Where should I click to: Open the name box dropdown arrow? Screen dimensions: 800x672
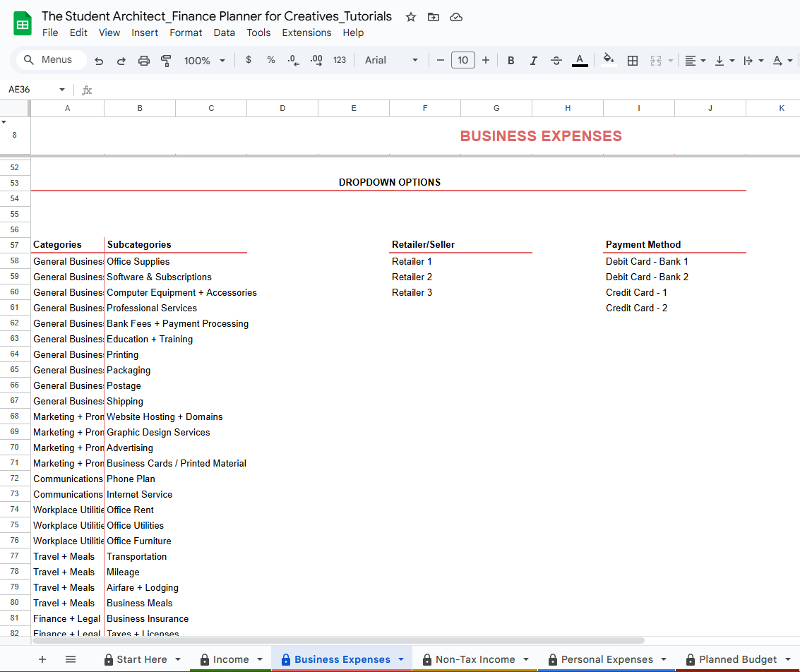61,90
